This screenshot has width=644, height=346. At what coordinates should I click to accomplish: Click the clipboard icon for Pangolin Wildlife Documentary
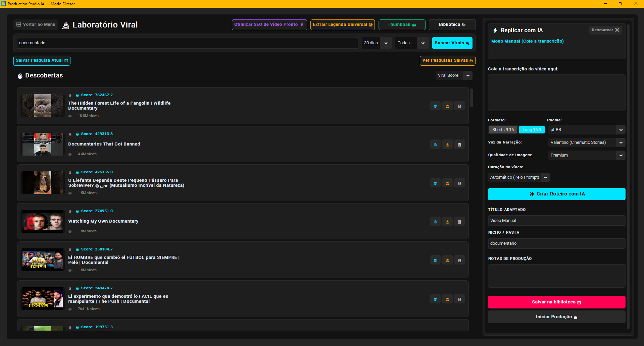coord(459,106)
